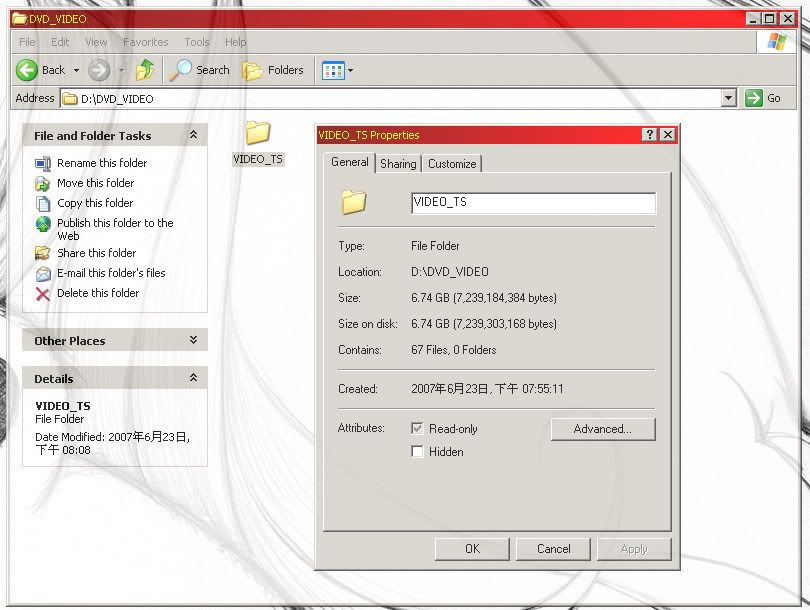Select the VIDEO_TS folder icon

[258, 133]
